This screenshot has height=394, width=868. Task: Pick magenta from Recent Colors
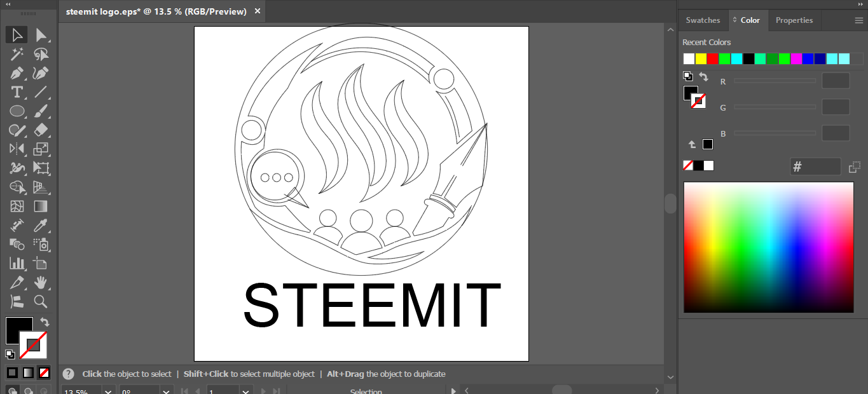click(796, 59)
